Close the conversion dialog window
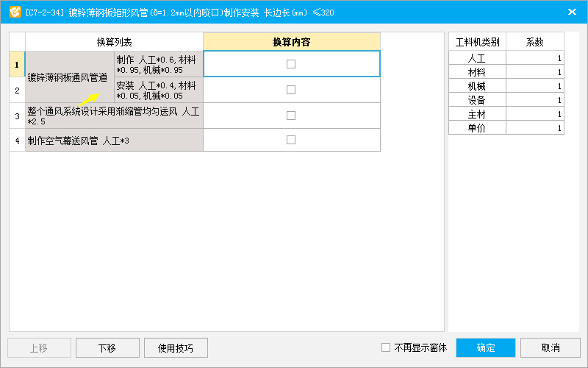The height and width of the screenshot is (368, 588). click(572, 12)
